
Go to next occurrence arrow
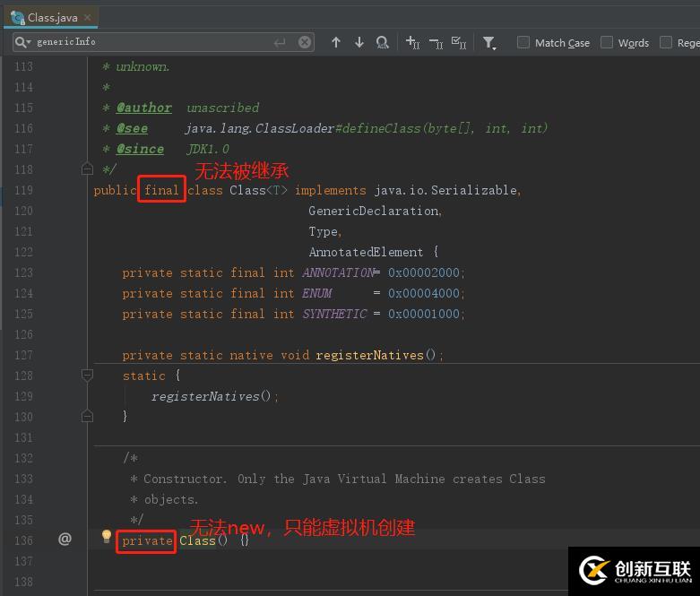click(359, 42)
